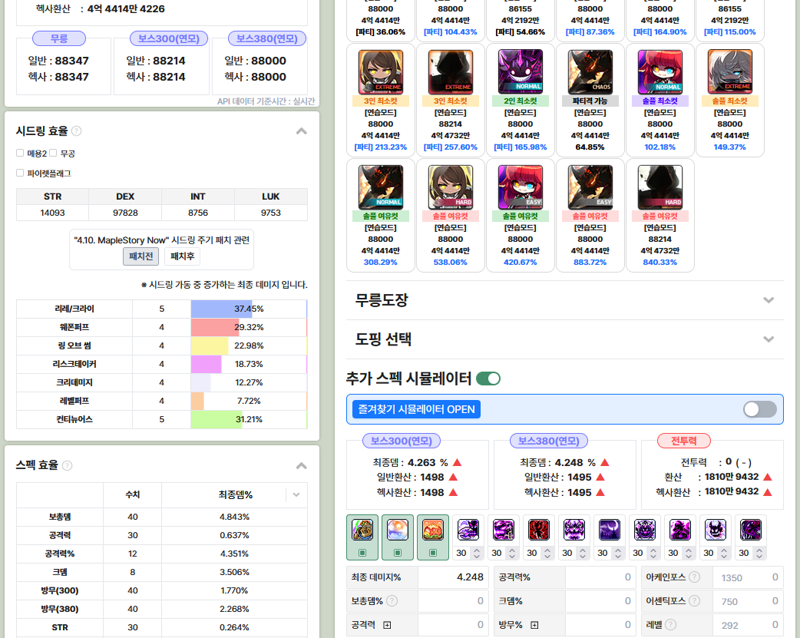Open help icon next to 시드링 효율

(x=77, y=131)
